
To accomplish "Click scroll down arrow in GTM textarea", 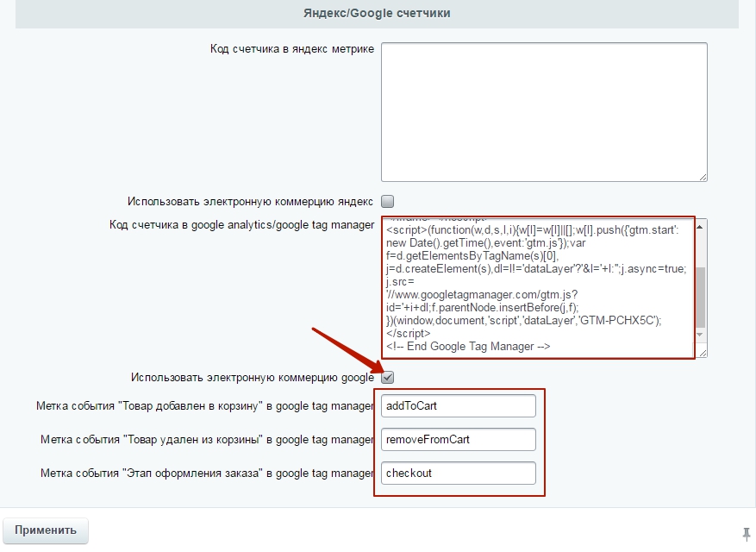I will click(700, 335).
